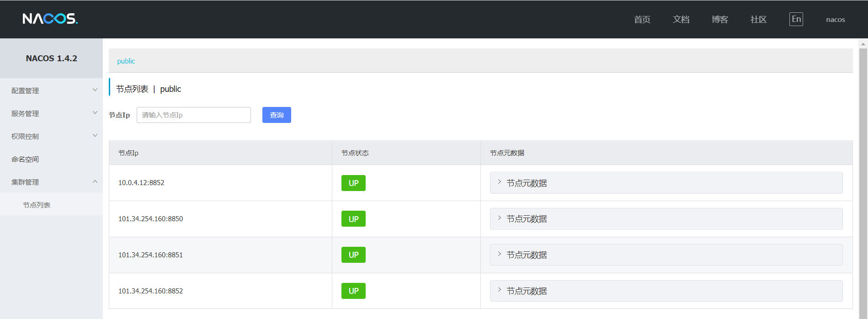This screenshot has height=319, width=868.
Task: Select 节点列表 in the sidebar
Action: pyautogui.click(x=51, y=205)
